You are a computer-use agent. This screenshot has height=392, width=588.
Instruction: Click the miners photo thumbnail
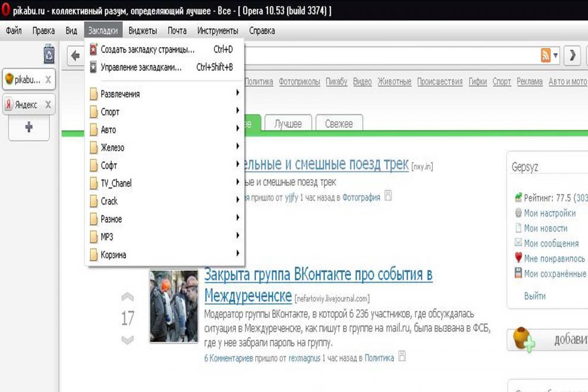173,307
